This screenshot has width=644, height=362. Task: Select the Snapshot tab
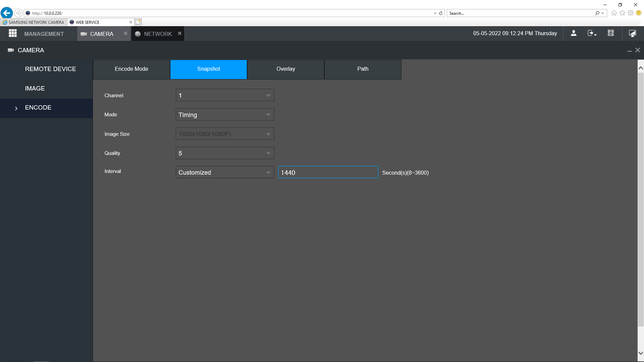click(209, 69)
